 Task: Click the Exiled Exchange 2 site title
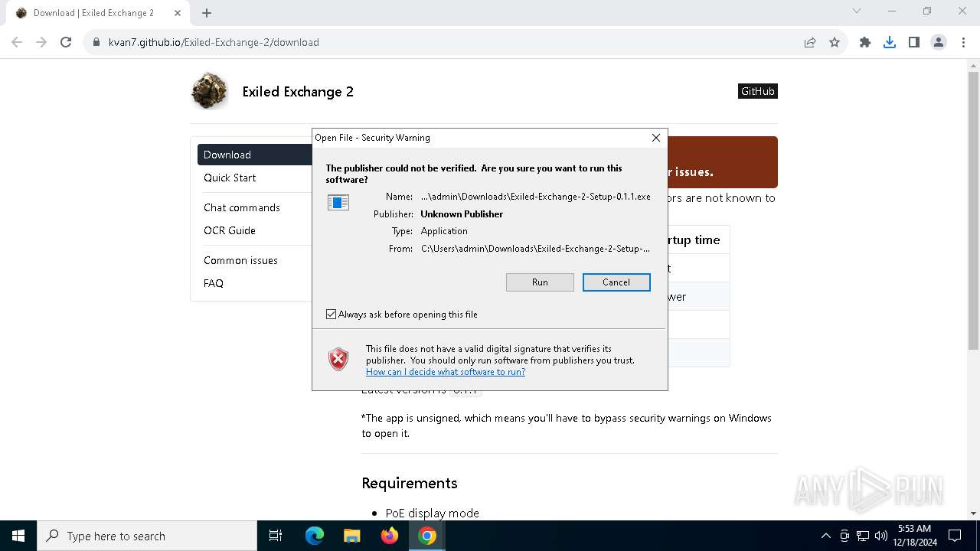point(298,92)
